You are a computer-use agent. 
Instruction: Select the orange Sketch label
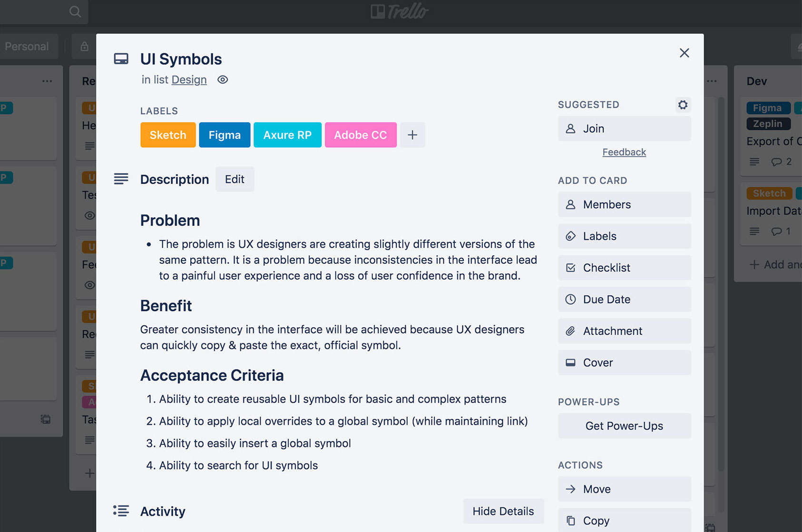click(168, 135)
